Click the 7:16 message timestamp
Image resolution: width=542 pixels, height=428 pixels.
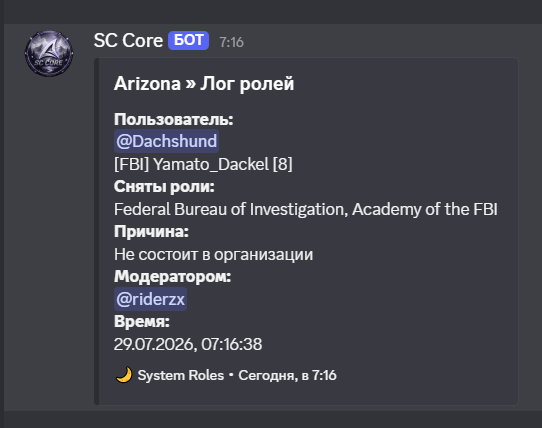point(231,42)
